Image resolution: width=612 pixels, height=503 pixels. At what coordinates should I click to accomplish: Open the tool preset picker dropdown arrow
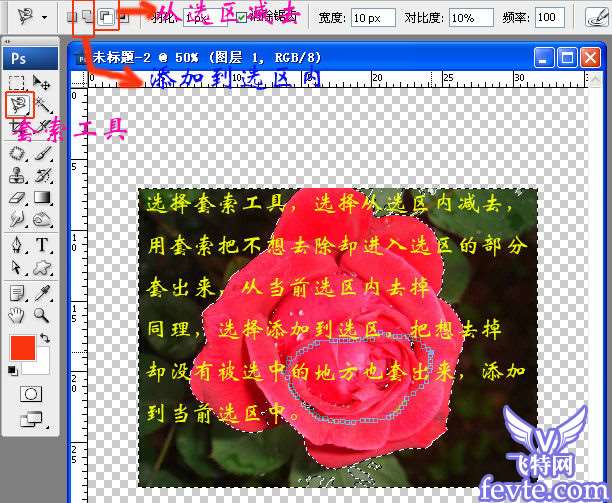[44, 17]
